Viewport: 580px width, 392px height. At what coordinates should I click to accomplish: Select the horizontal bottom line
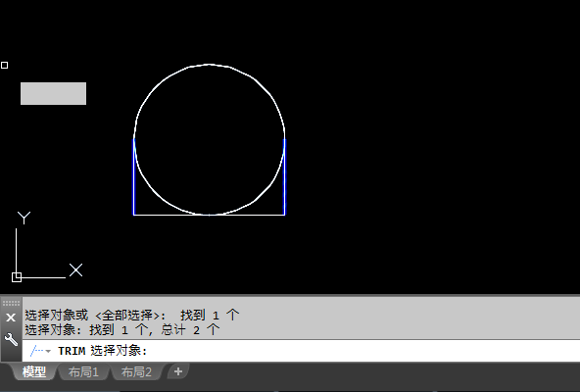pos(209,215)
